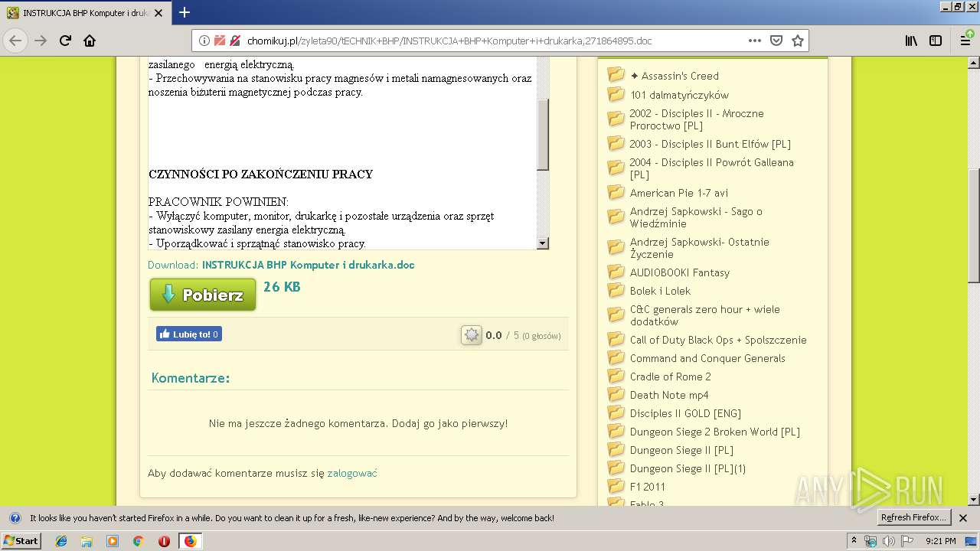Reload the page with the refresh icon
Image resolution: width=980 pixels, height=551 pixels.
(65, 41)
